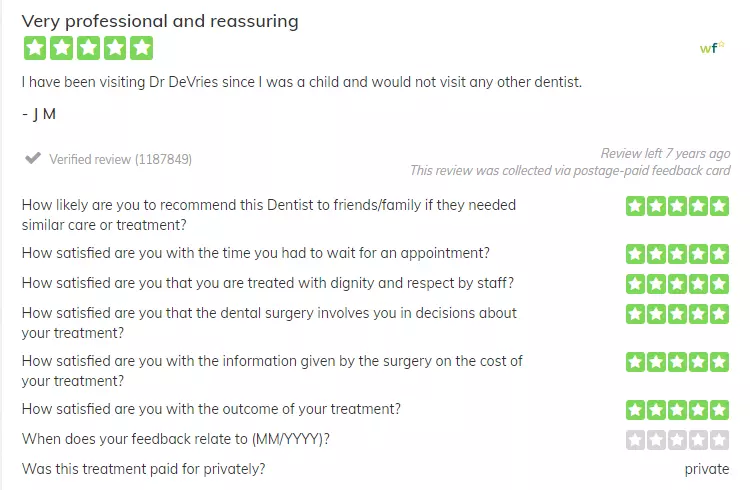Click recommend-to-friends star rating
The height and width of the screenshot is (490, 750).
[x=677, y=206]
